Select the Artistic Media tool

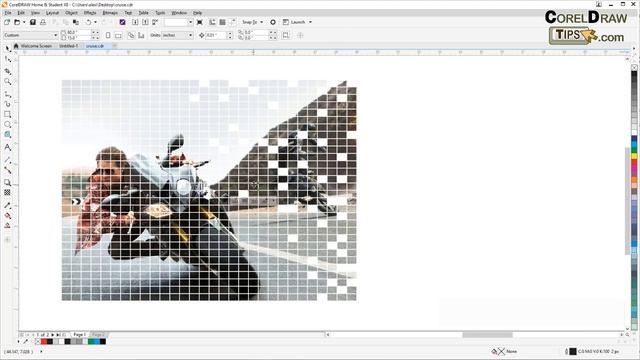[x=7, y=104]
